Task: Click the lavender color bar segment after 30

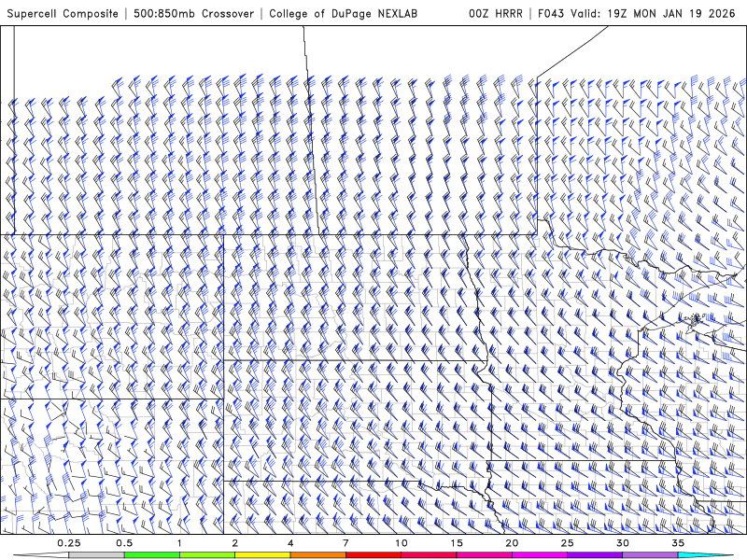Action: click(650, 555)
